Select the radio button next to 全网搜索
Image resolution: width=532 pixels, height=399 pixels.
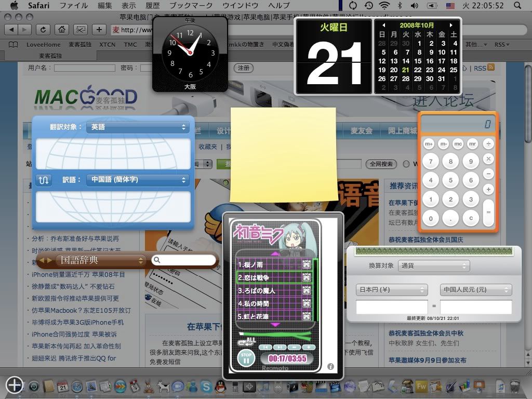click(x=406, y=164)
